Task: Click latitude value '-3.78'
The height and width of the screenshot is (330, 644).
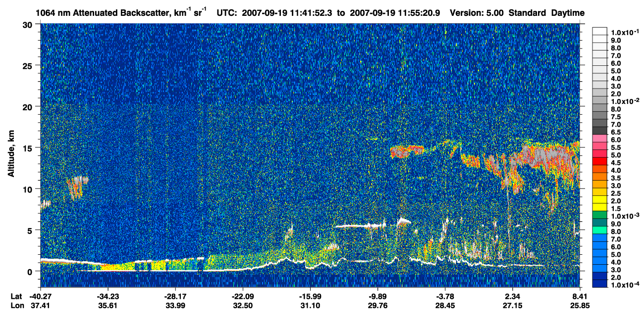Action: pos(445,296)
